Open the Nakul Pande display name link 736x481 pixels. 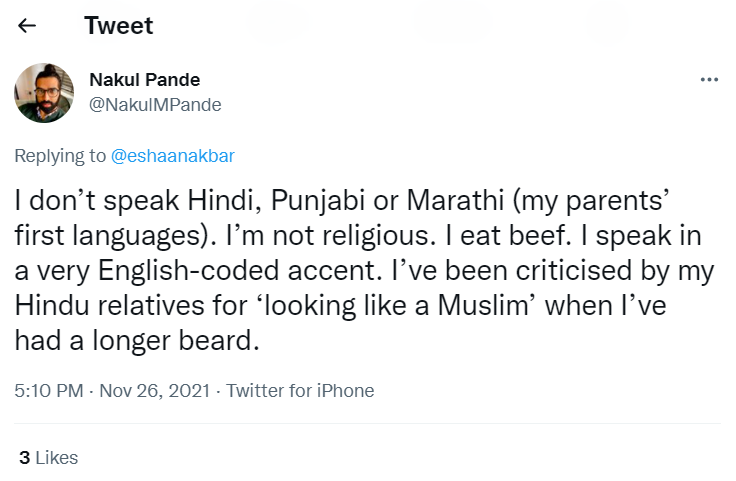coord(144,81)
